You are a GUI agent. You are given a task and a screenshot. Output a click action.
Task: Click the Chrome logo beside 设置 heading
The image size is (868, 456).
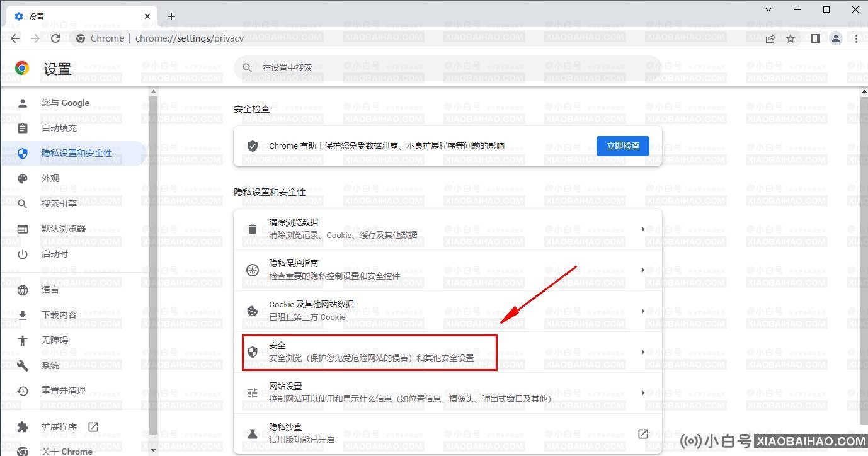(22, 68)
